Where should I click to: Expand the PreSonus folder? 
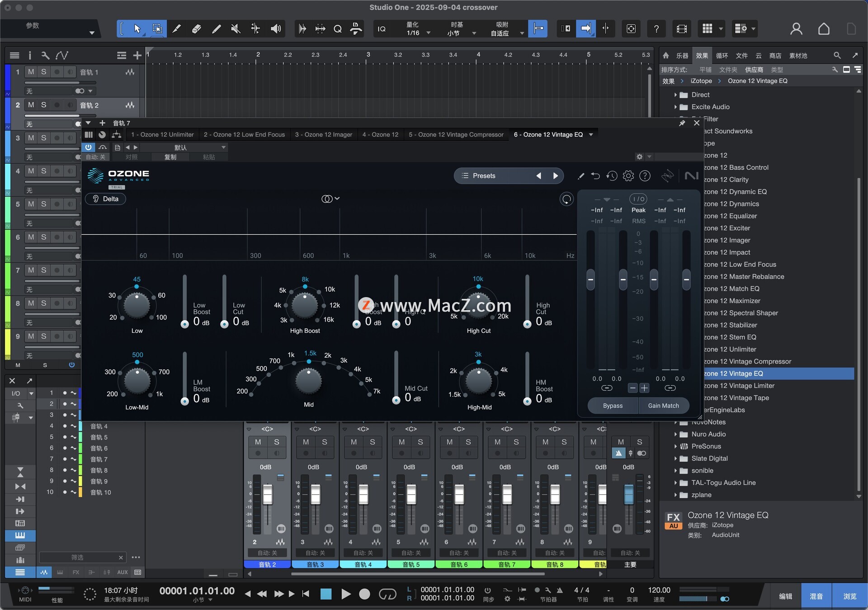[675, 446]
